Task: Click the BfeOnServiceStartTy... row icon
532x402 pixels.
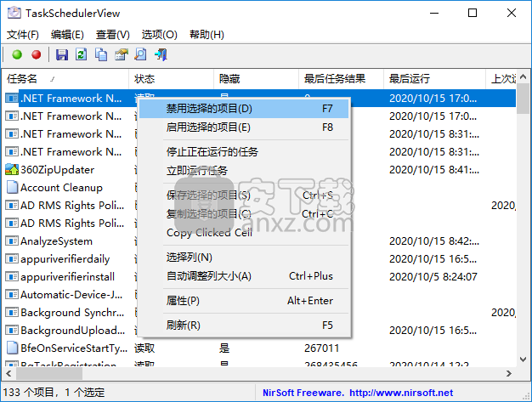Action: click(12, 348)
